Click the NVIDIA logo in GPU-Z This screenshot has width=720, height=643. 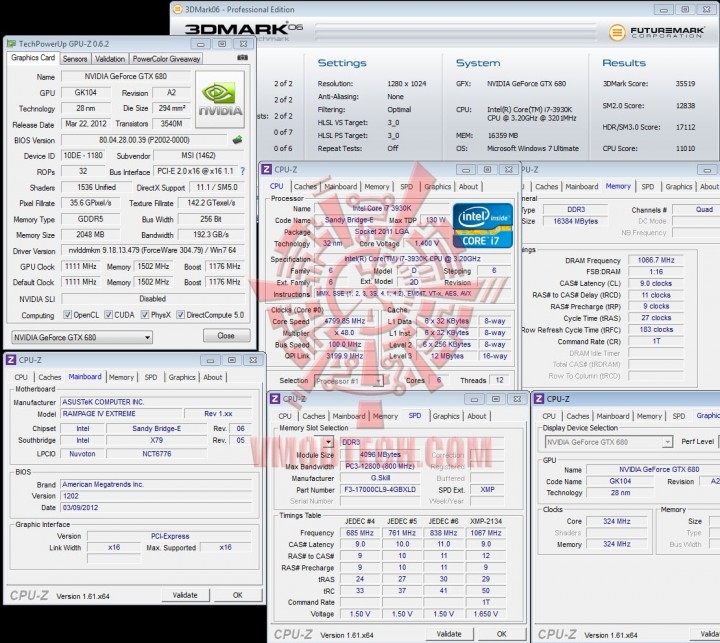(x=220, y=99)
